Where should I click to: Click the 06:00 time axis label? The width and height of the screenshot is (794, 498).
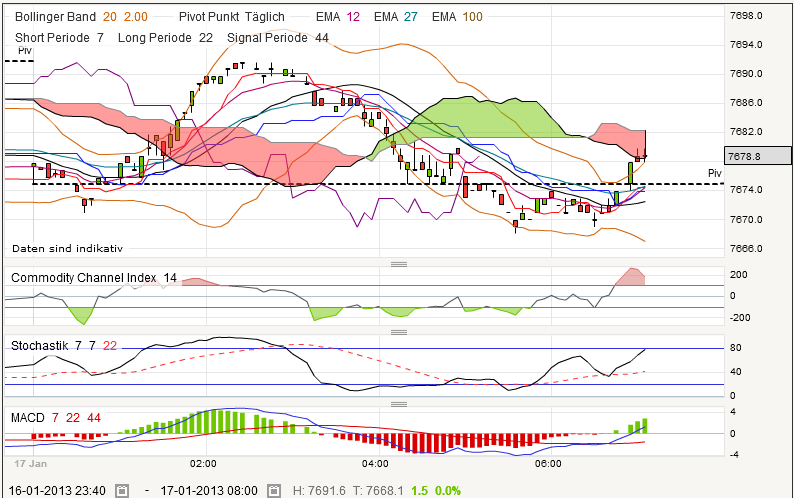548,464
